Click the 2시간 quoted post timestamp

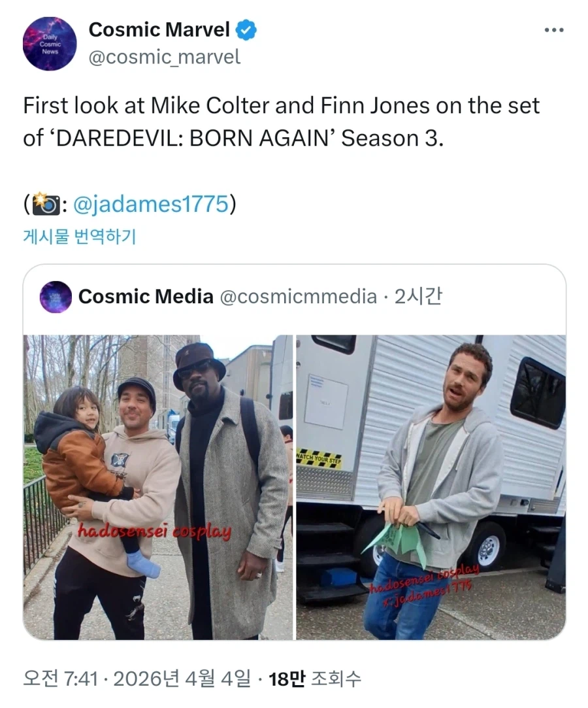click(418, 297)
